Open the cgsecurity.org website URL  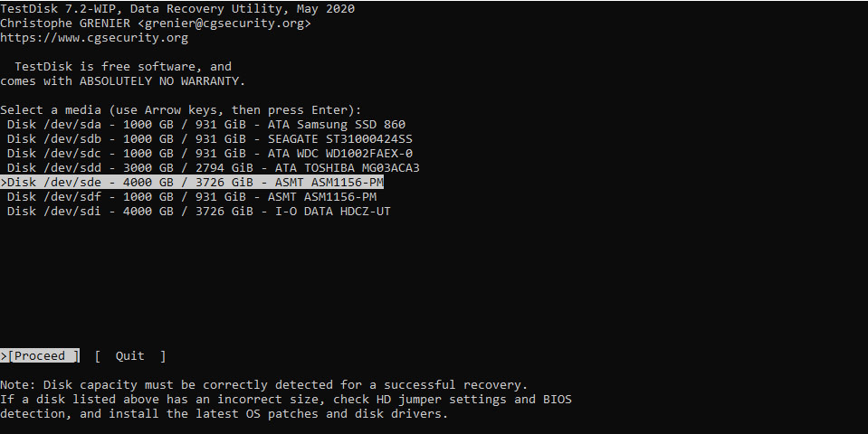tap(94, 38)
